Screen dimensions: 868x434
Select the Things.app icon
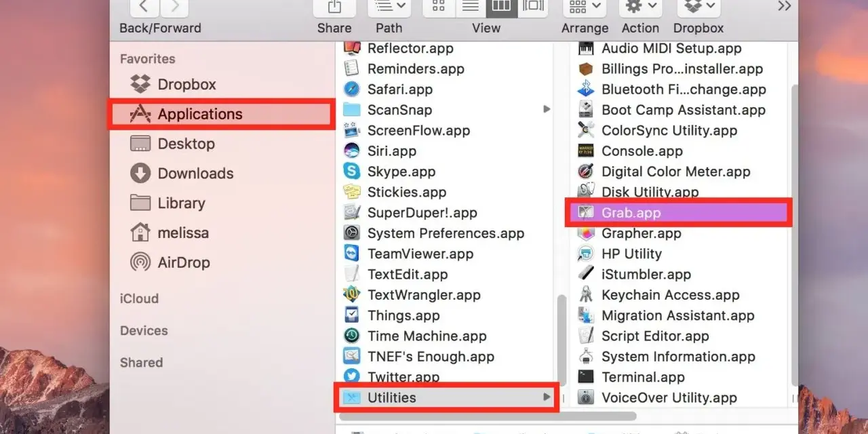coord(351,315)
